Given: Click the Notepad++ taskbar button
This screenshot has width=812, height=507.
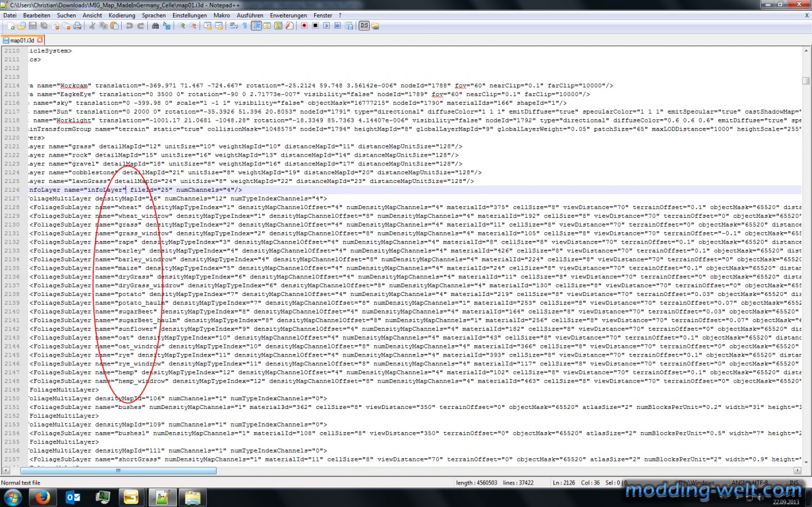Looking at the screenshot, I should [163, 498].
